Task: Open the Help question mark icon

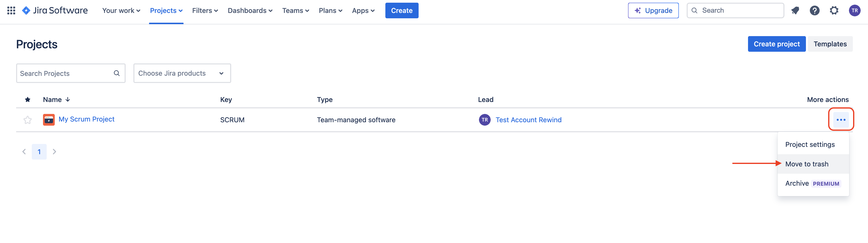Action: [x=815, y=10]
